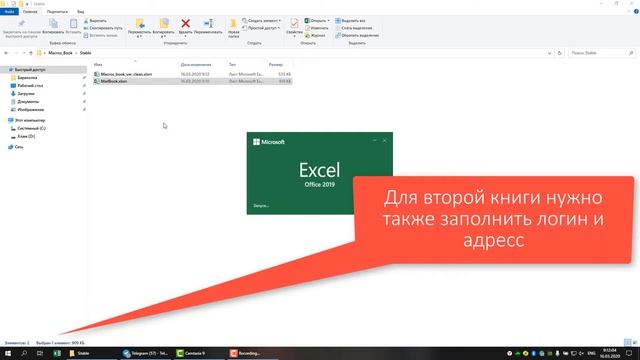
Task: Open the Создать элемент dropdown
Action: pos(262,20)
